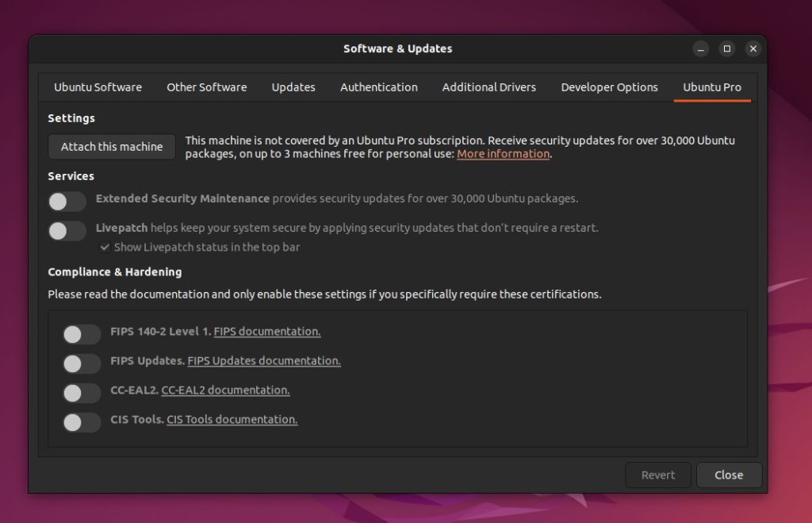Screen dimensions: 812x523
Task: Enable the CIS Tools toggle
Action: pyautogui.click(x=82, y=422)
